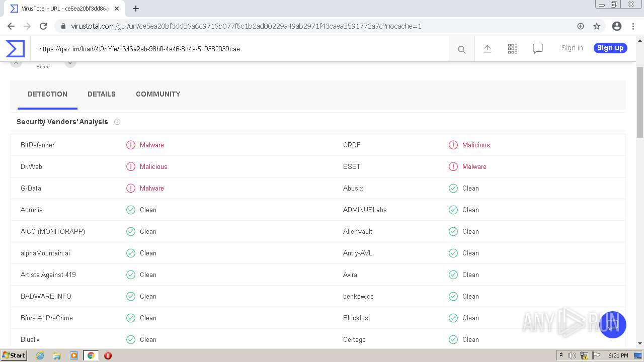This screenshot has width=644, height=362.
Task: Open the comments speech bubble icon
Action: coord(538,49)
